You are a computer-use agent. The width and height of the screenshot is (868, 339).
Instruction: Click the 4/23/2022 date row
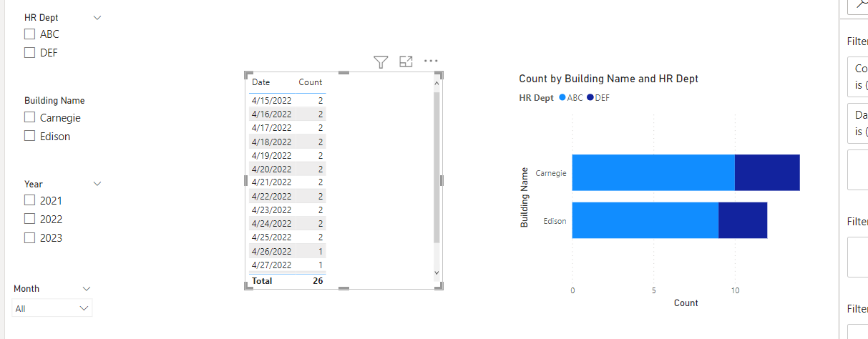click(287, 210)
